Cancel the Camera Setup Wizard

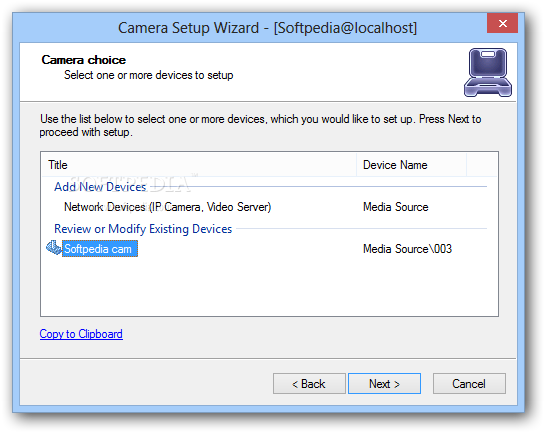(x=469, y=384)
